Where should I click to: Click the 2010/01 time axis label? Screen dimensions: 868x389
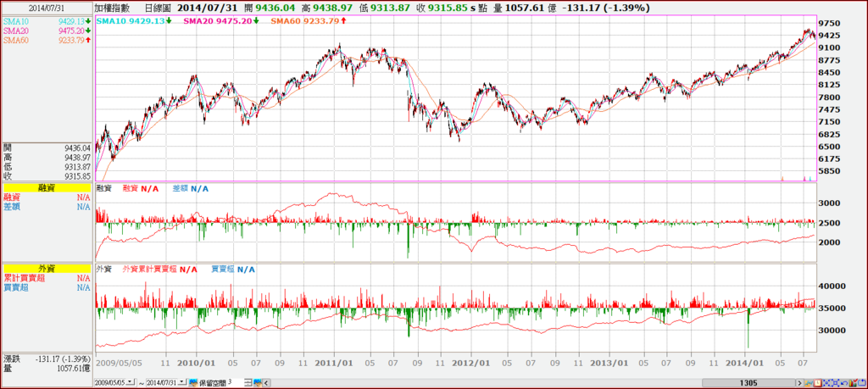pyautogui.click(x=197, y=364)
